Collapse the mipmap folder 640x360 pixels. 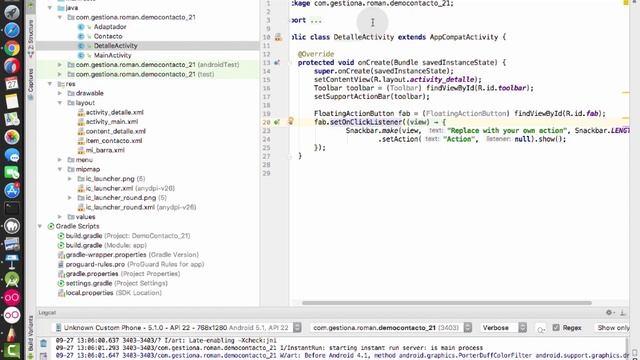click(60, 169)
